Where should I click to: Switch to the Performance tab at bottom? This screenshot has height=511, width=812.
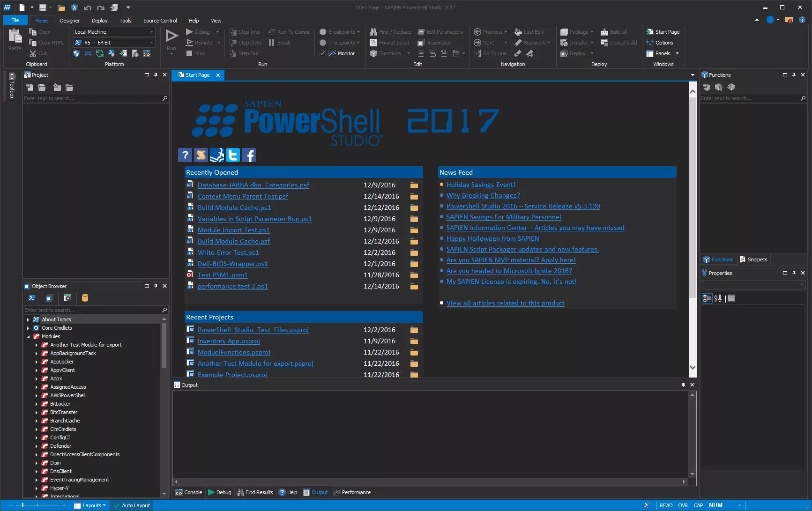click(x=352, y=492)
